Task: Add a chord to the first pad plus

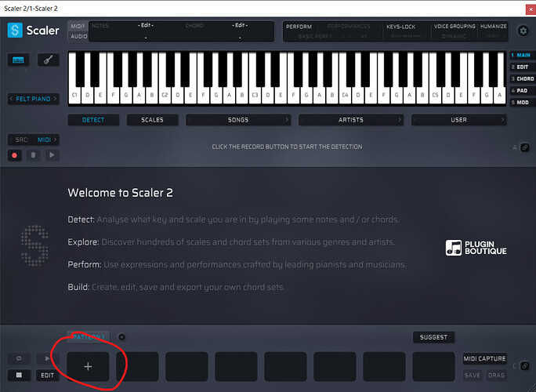Action: click(x=88, y=367)
